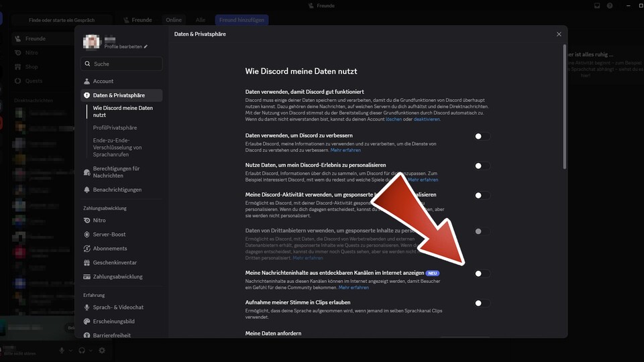Click the Shop icon in the background window
This screenshot has height=362, width=644.
pos(17,66)
